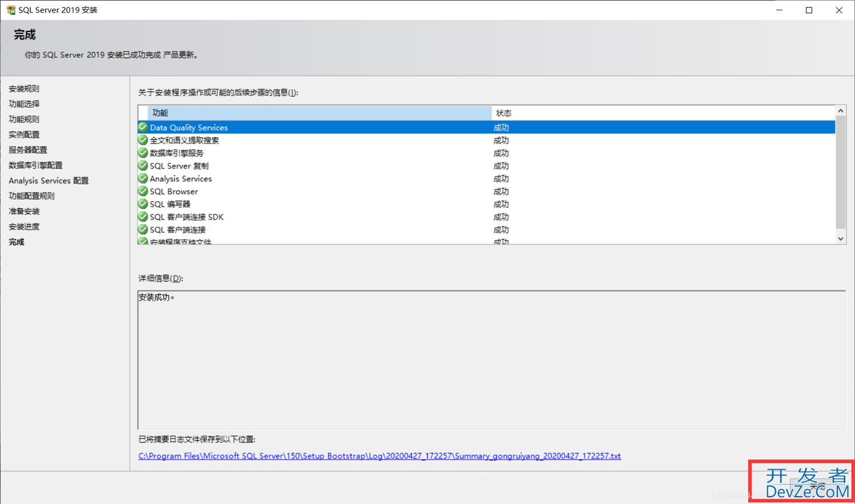Click the 功能 column header
This screenshot has height=504, width=855.
(x=319, y=113)
